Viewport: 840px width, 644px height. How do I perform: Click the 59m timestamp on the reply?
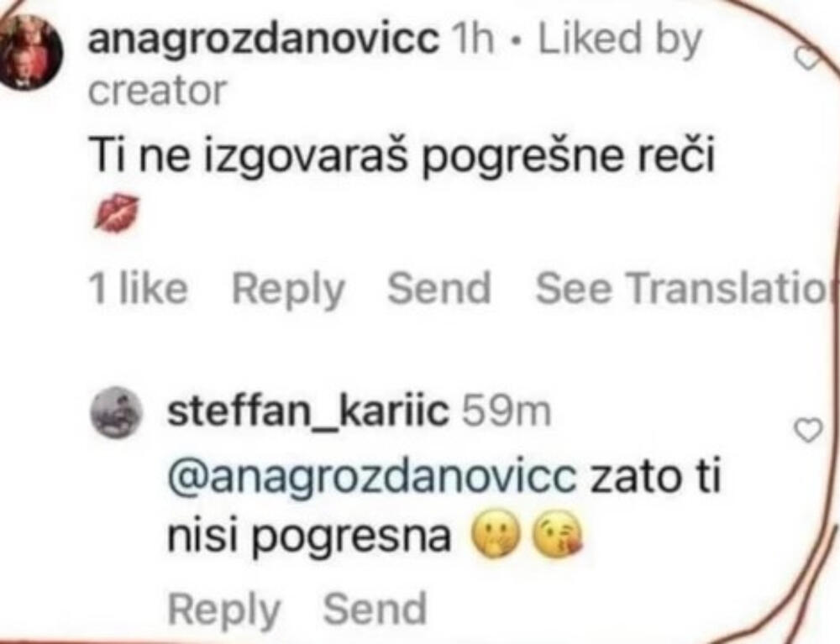pyautogui.click(x=507, y=411)
